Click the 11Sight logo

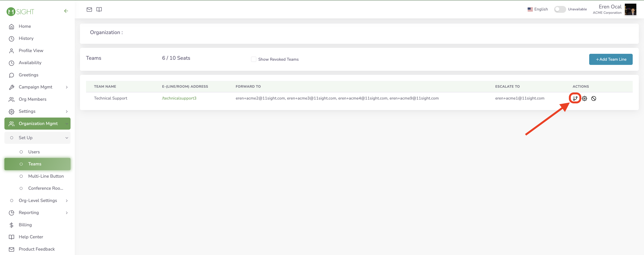pyautogui.click(x=20, y=11)
